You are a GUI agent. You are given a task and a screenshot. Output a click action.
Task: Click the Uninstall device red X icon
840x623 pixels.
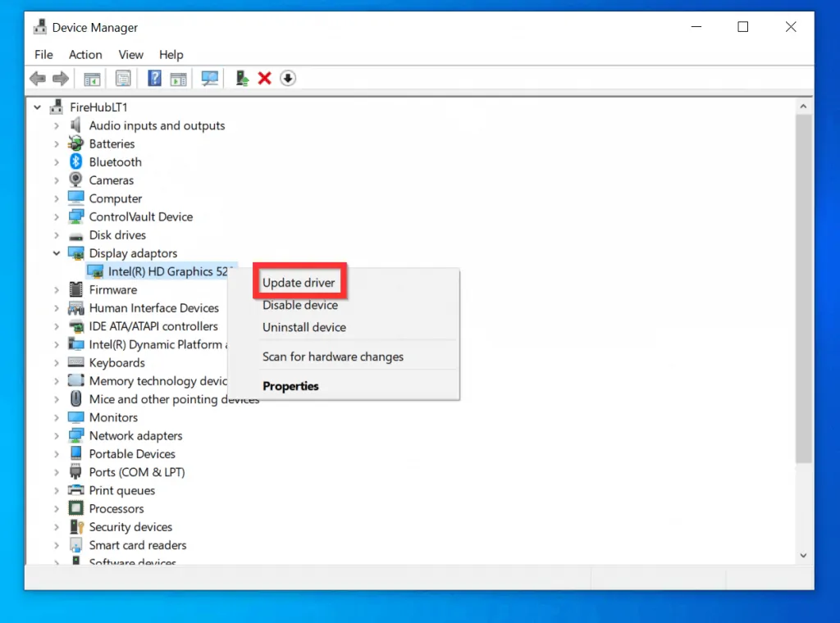click(x=264, y=78)
